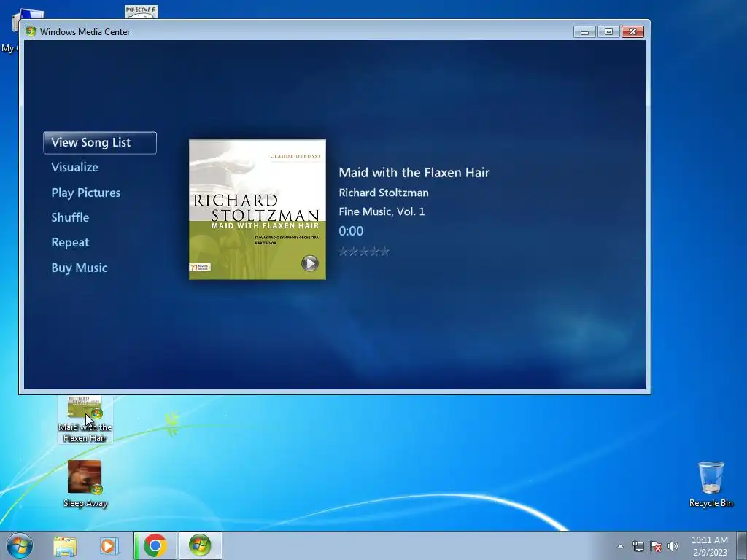Close the Windows Media Center window
This screenshot has height=560, width=747.
coord(632,32)
